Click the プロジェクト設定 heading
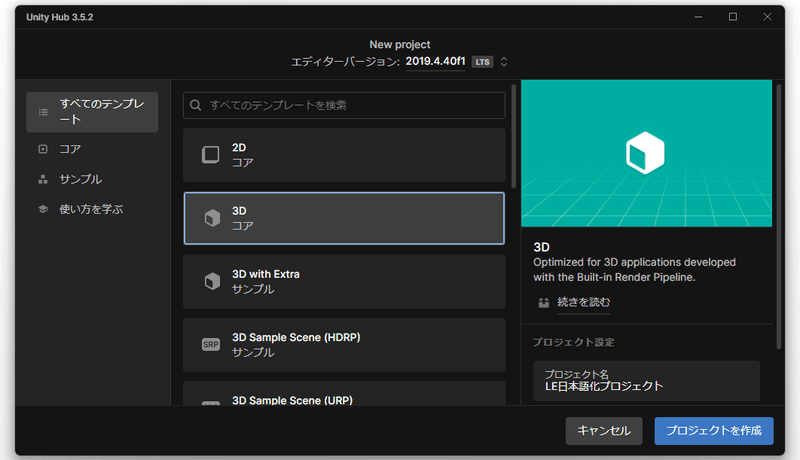 pos(573,342)
